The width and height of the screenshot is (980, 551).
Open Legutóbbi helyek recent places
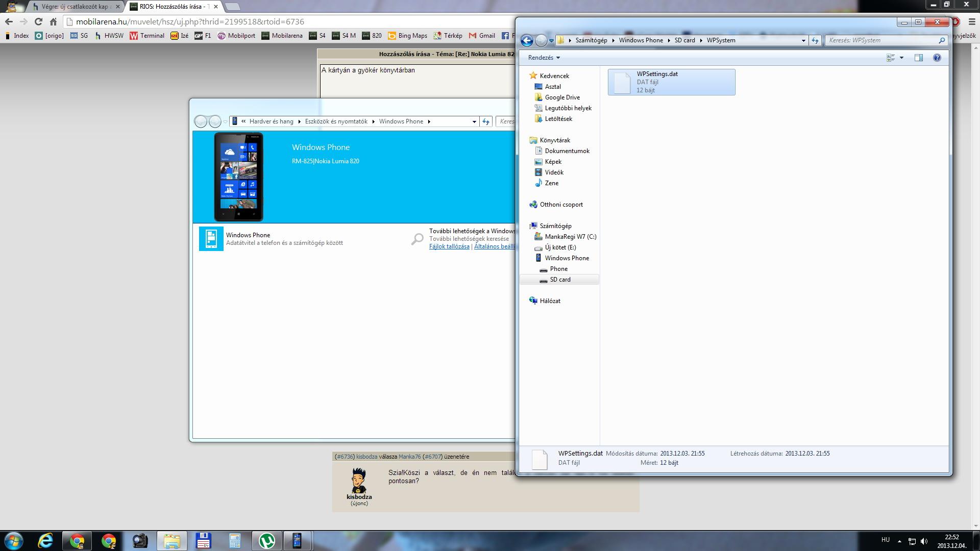click(568, 108)
